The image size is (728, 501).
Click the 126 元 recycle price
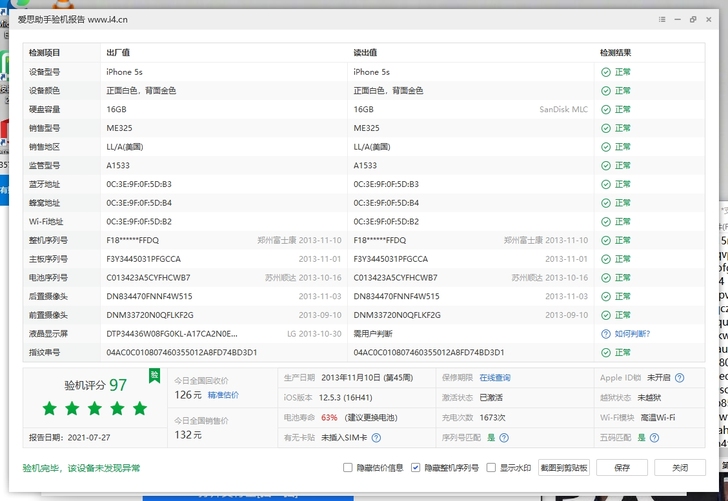[188, 395]
